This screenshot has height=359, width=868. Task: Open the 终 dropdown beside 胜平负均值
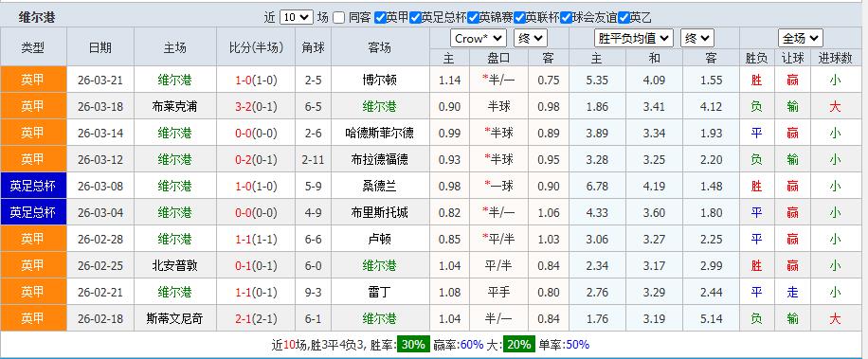coord(696,39)
